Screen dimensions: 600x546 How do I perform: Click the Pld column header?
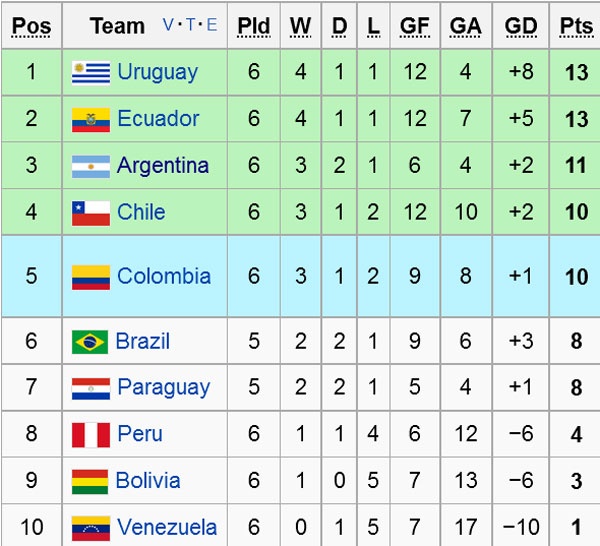click(253, 26)
